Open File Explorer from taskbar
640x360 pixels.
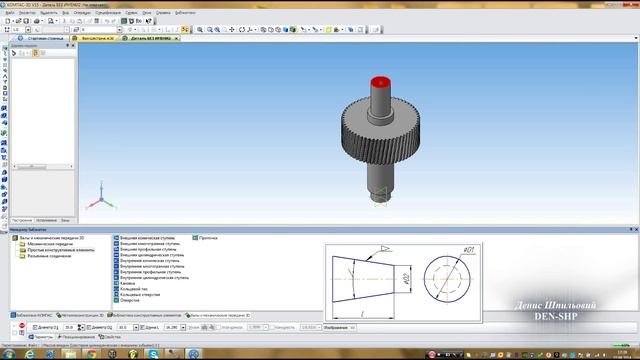click(x=71, y=354)
